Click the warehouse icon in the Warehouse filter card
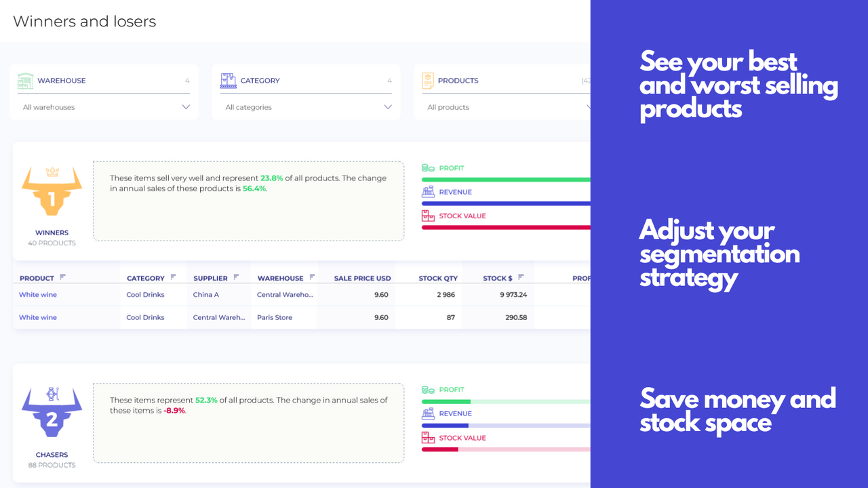The width and height of the screenshot is (868, 488). click(x=26, y=81)
